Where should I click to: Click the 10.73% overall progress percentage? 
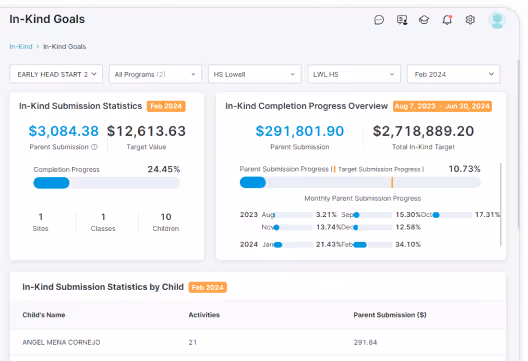click(x=464, y=169)
